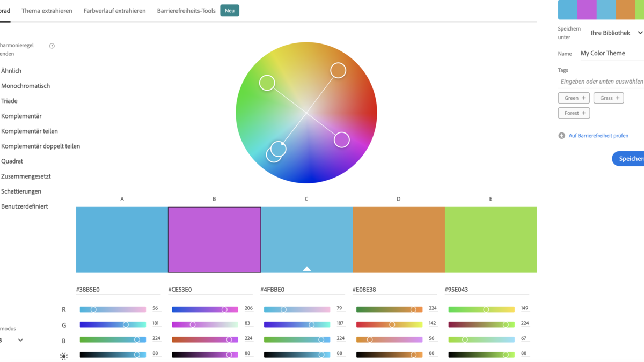Screen dimensions: 644x362
Task: Select the green handle on color wheel
Action: pyautogui.click(x=267, y=83)
